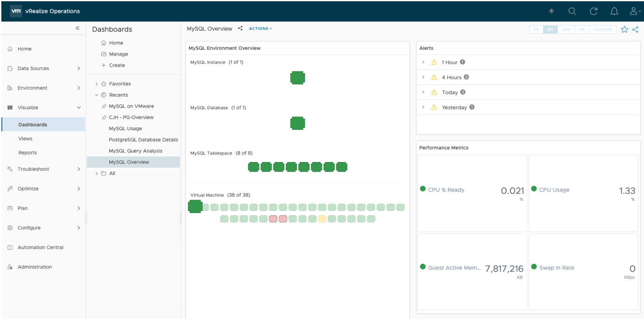
Task: Open notifications bell
Action: [614, 11]
